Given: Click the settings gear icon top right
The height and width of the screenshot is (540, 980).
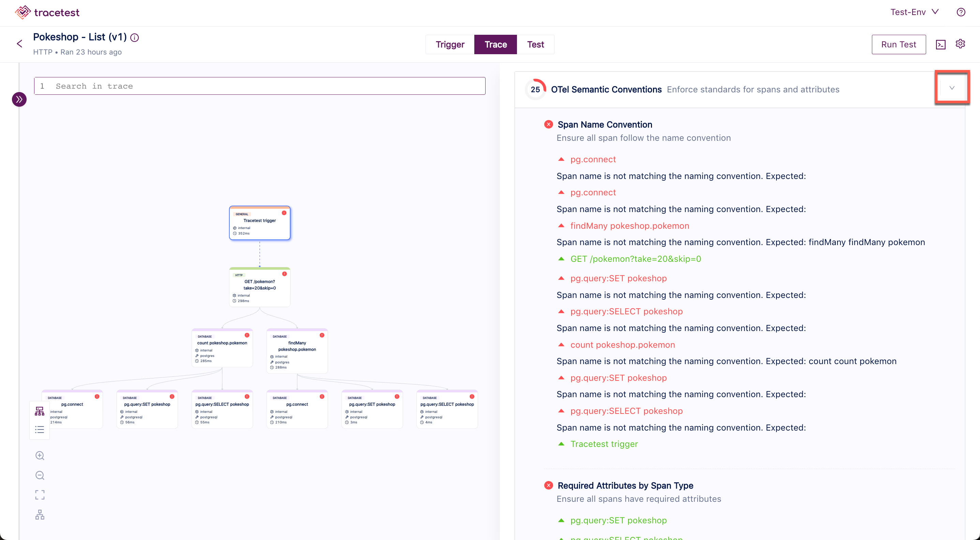Looking at the screenshot, I should coord(960,44).
